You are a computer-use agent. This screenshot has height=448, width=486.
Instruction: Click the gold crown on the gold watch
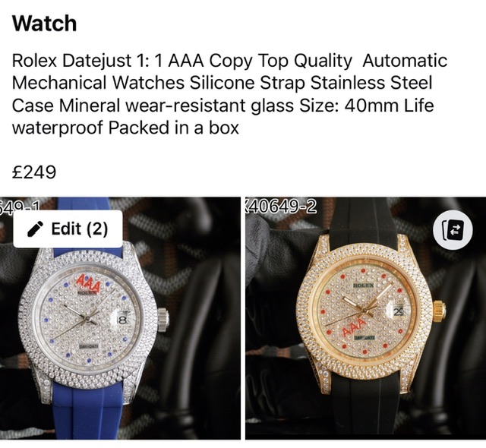pyautogui.click(x=440, y=311)
